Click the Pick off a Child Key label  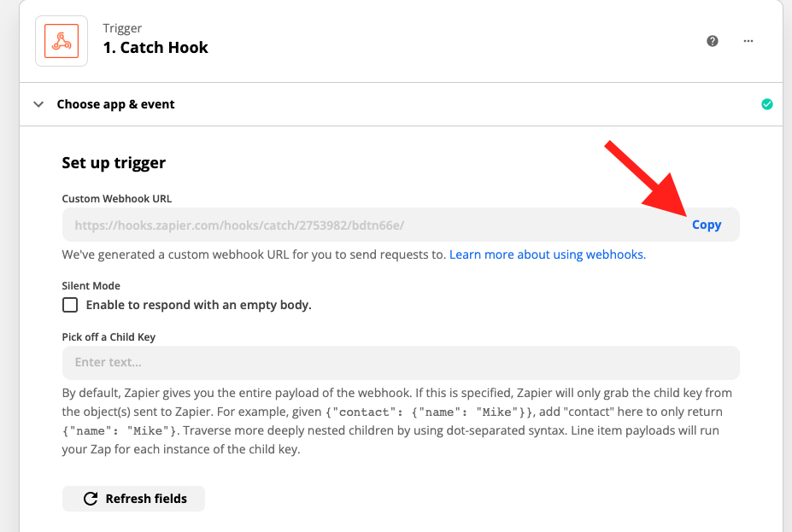[x=109, y=337]
